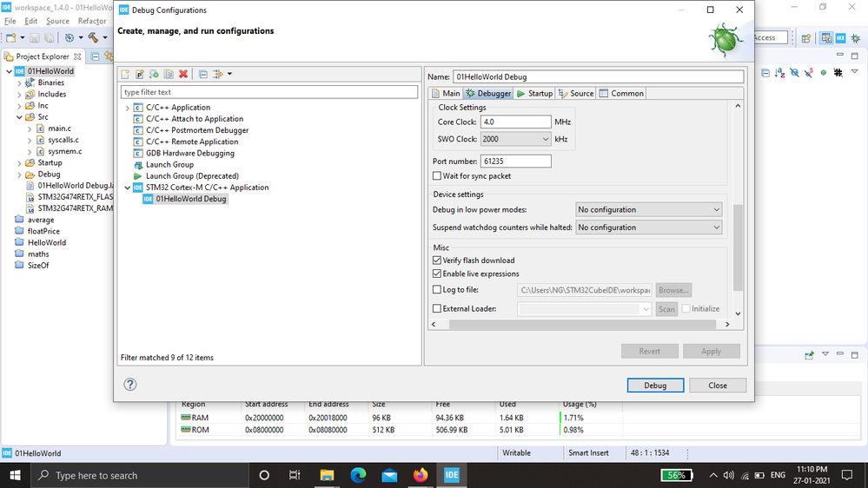This screenshot has height=488, width=868.
Task: Click the new prototype configuration icon
Action: click(x=140, y=74)
